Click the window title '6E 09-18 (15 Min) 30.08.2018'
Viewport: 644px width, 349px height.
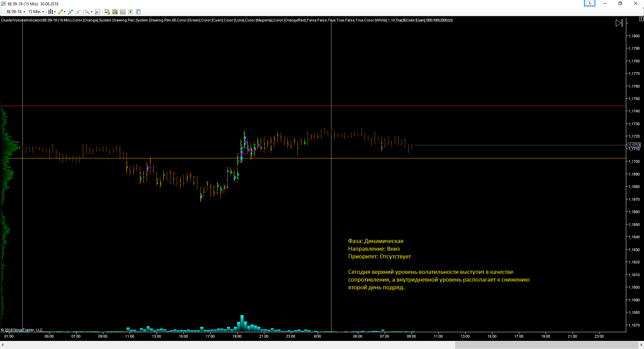coord(33,4)
